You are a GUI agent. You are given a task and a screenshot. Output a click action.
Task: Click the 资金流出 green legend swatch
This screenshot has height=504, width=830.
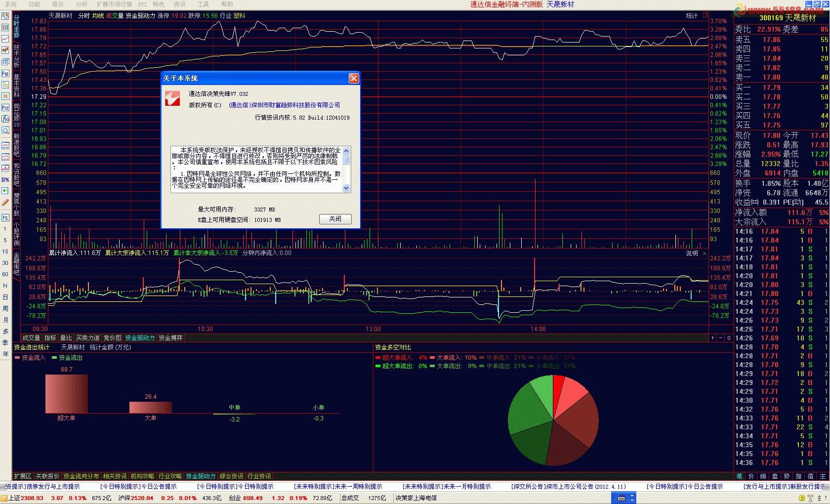point(54,358)
